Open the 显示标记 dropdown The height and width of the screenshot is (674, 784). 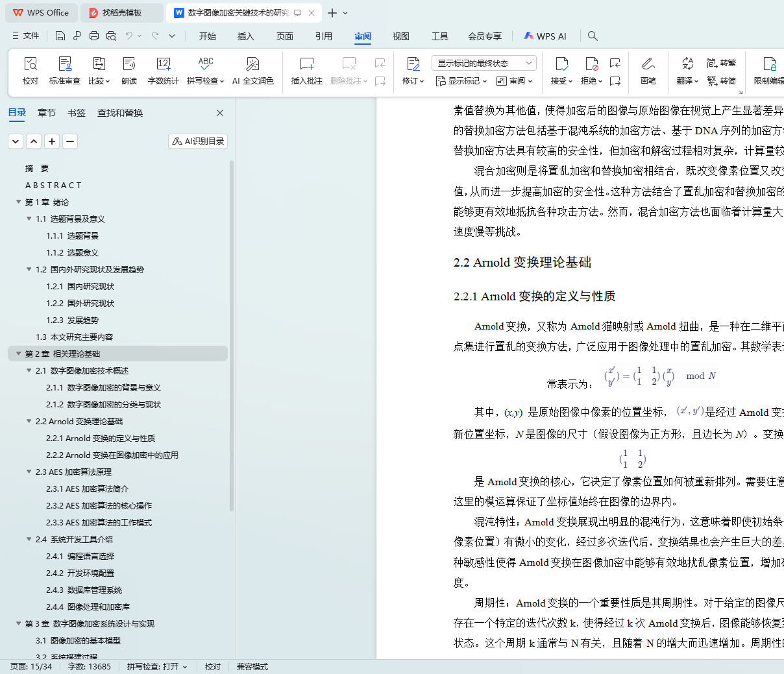pos(461,81)
